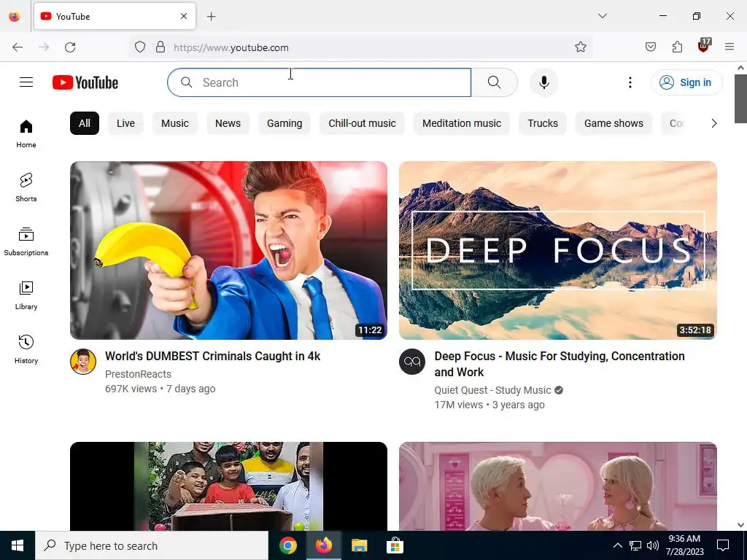The width and height of the screenshot is (747, 560).
Task: Show hidden system tray icons
Action: tap(617, 545)
